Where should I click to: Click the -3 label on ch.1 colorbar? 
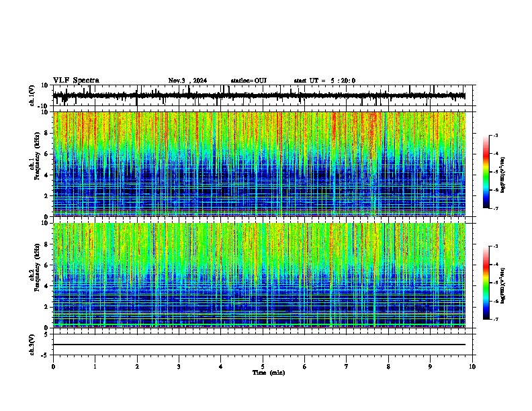pos(495,135)
